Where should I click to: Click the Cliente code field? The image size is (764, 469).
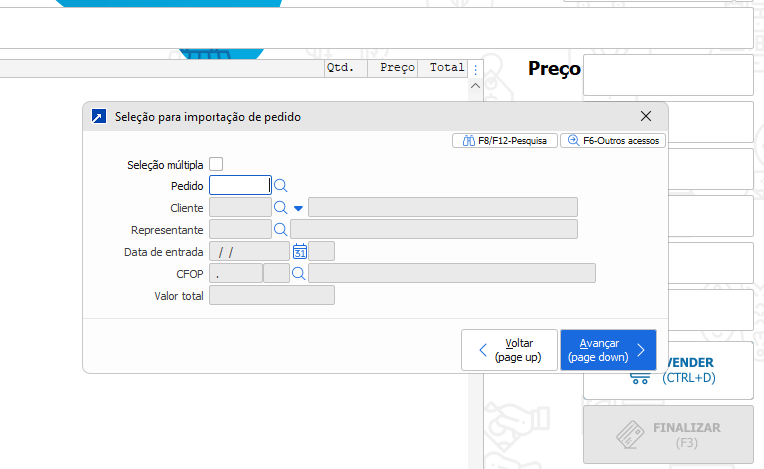click(x=240, y=207)
